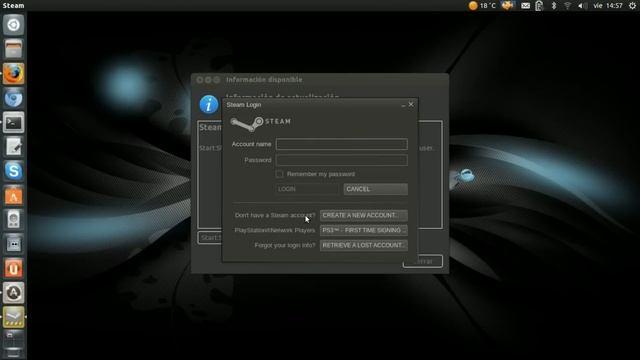This screenshot has width=640, height=360.
Task: Open the text editor dock icon
Action: [x=13, y=147]
